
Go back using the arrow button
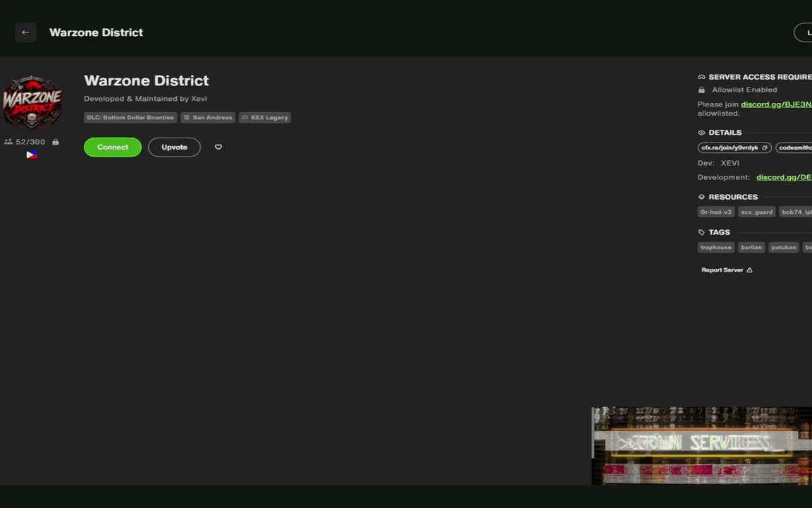25,32
